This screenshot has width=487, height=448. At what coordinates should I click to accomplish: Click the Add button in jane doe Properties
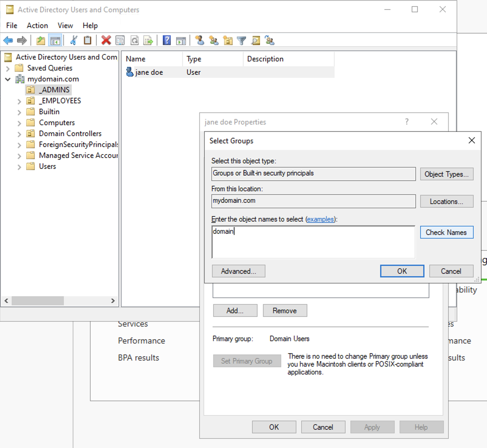click(x=235, y=311)
